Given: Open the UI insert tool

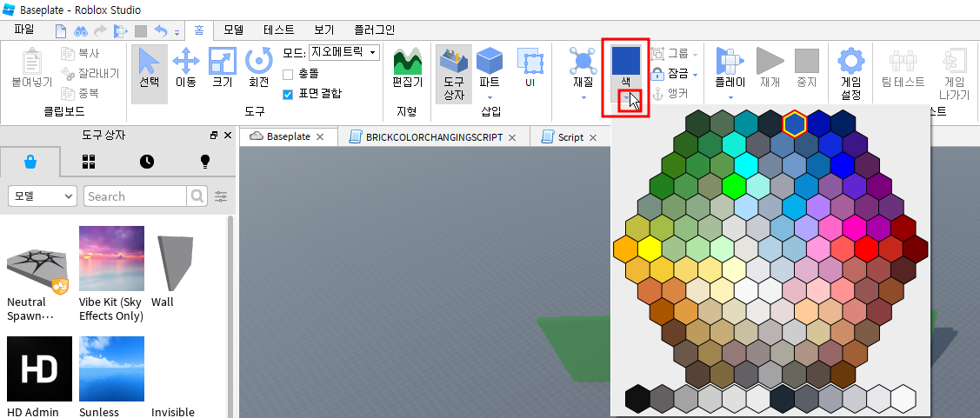Looking at the screenshot, I should coord(530,68).
